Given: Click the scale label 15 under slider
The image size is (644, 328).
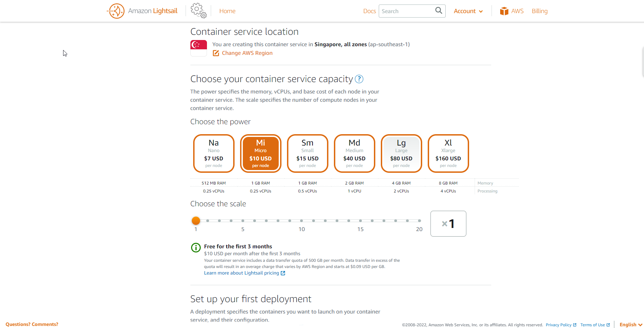Looking at the screenshot, I should coord(360,229).
